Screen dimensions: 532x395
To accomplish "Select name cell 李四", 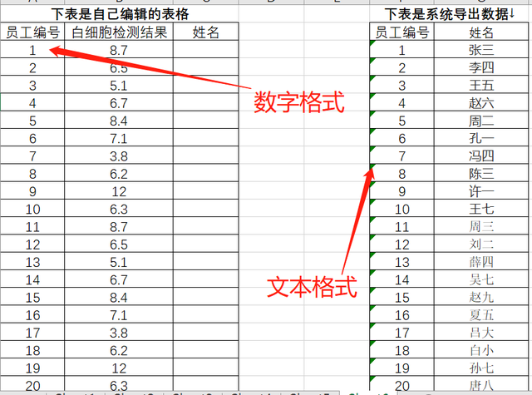I will pos(481,67).
